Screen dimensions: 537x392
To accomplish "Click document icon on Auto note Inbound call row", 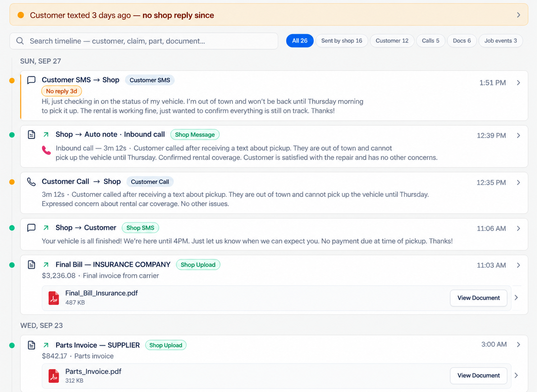I will point(31,135).
